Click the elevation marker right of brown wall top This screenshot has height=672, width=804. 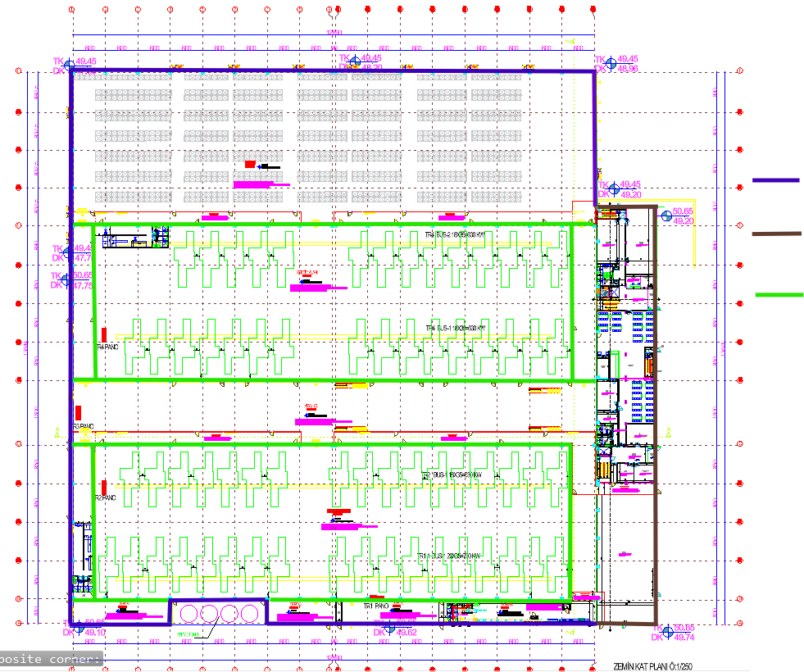coord(665,215)
